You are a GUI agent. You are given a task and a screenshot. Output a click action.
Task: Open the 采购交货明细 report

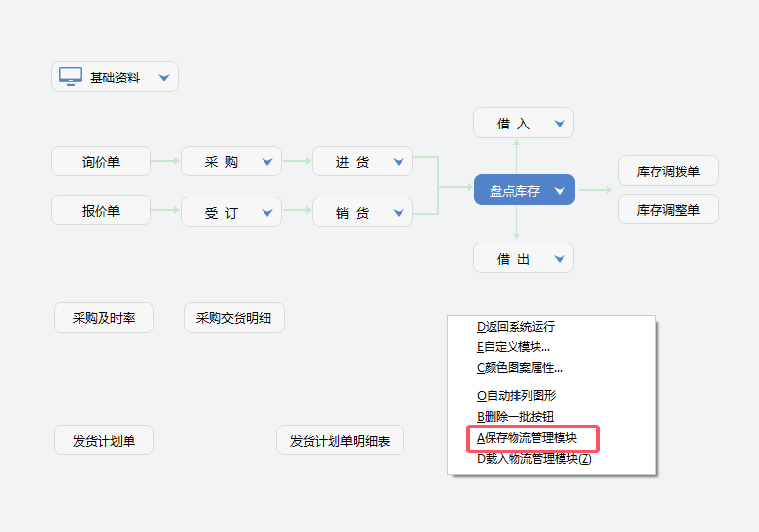tap(234, 317)
